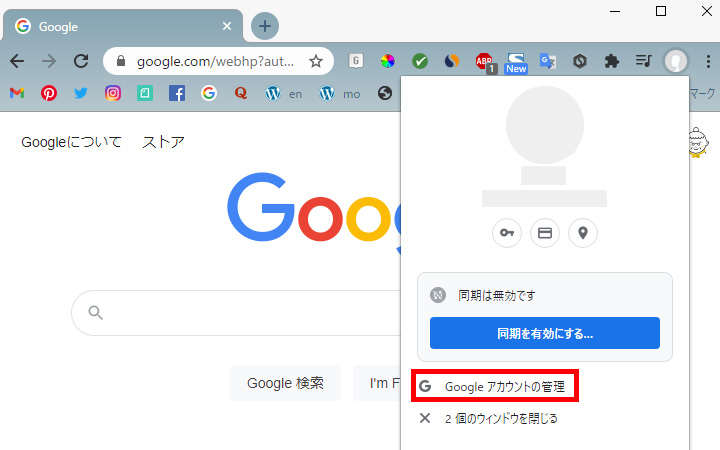This screenshot has width=720, height=450.
Task: Click the Google 検索 button
Action: click(x=285, y=383)
